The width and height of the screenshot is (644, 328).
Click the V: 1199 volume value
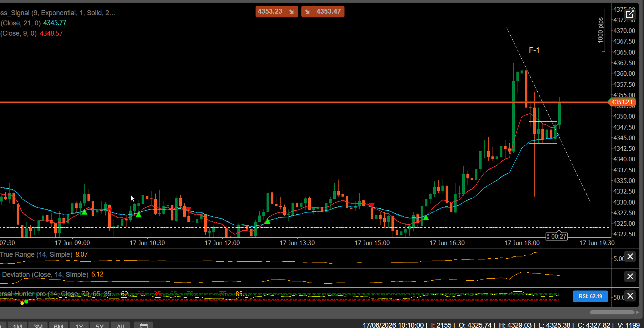pyautogui.click(x=628, y=325)
